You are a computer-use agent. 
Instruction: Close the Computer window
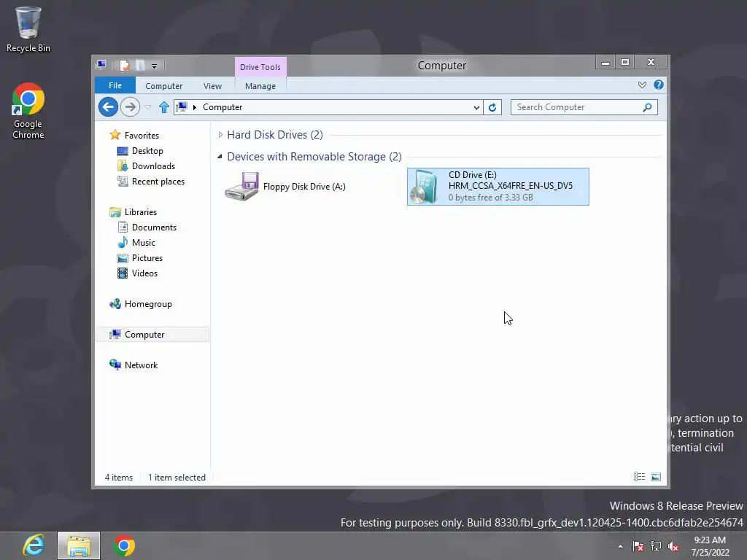651,63
